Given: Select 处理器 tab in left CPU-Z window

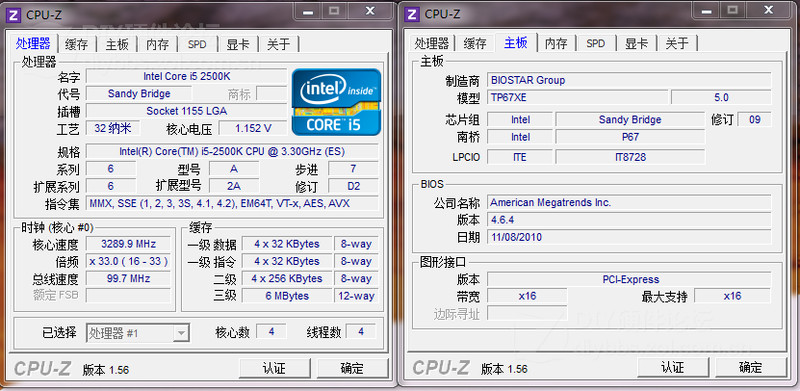Looking at the screenshot, I should pos(33,43).
